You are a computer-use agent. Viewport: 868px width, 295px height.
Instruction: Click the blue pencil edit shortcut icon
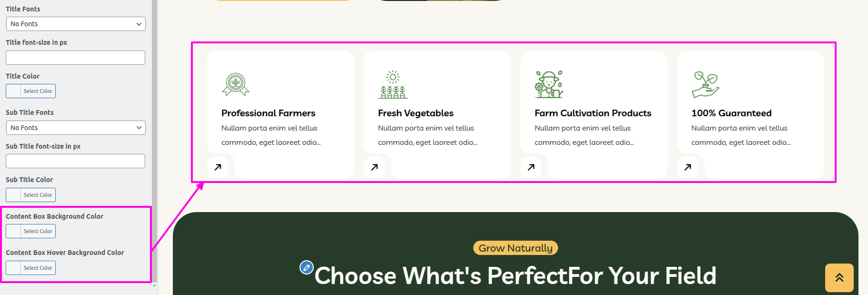(307, 267)
